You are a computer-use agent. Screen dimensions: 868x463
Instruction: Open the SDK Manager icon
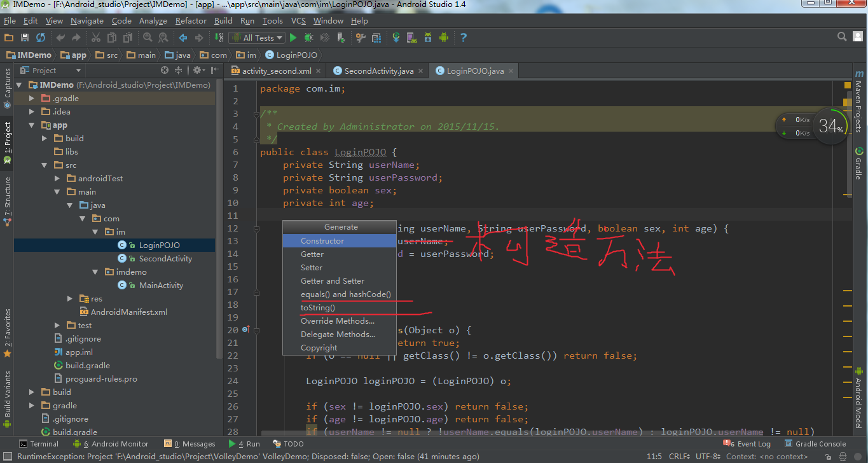pos(427,38)
